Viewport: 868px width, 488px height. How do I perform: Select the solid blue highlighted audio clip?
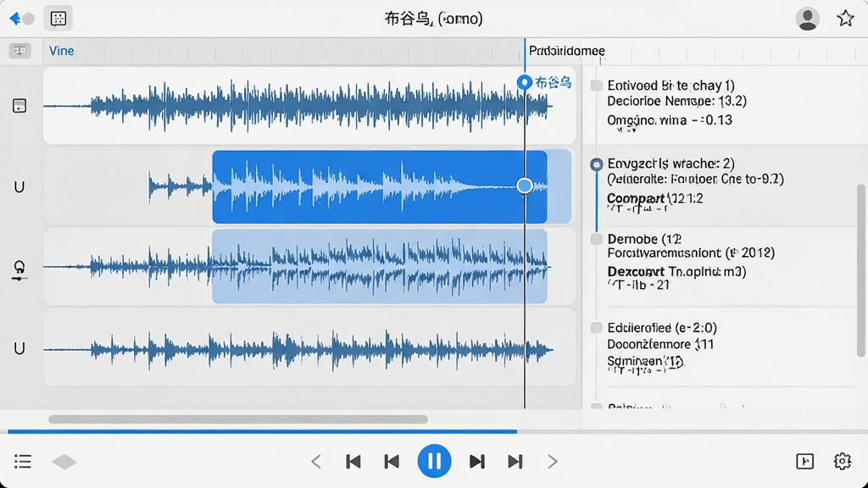click(379, 187)
